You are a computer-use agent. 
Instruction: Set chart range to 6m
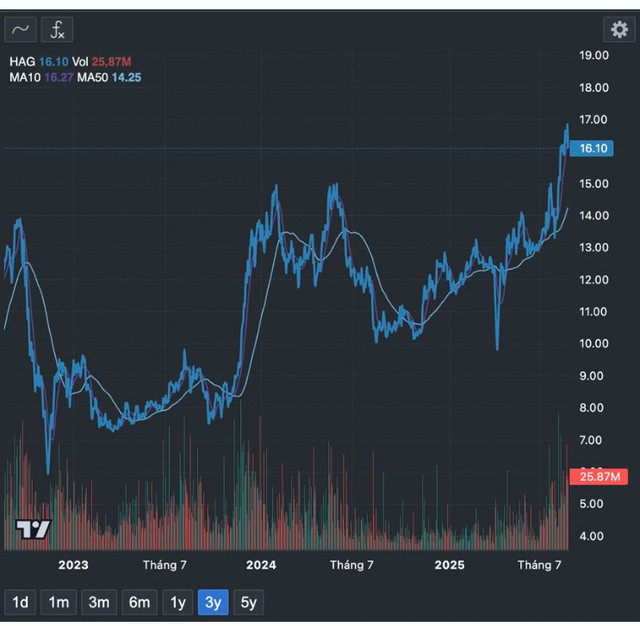click(x=139, y=602)
